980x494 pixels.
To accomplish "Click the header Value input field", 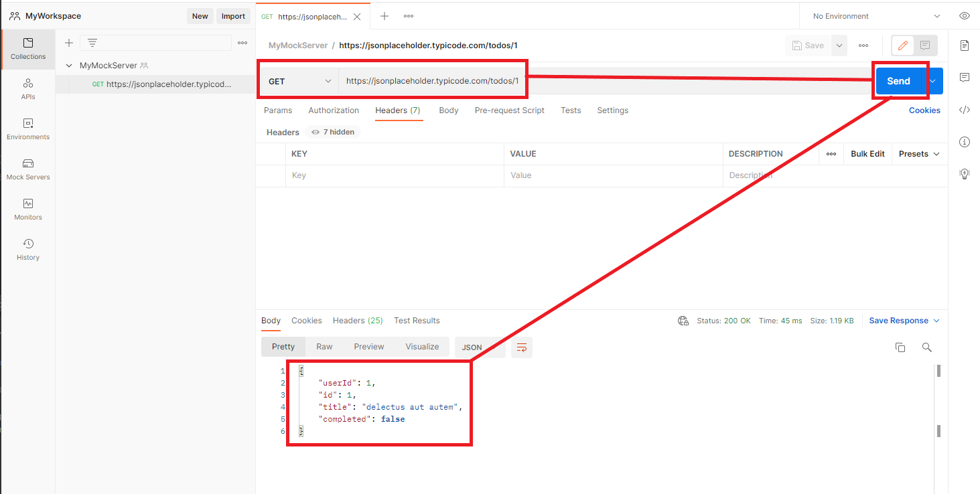I will coord(613,175).
